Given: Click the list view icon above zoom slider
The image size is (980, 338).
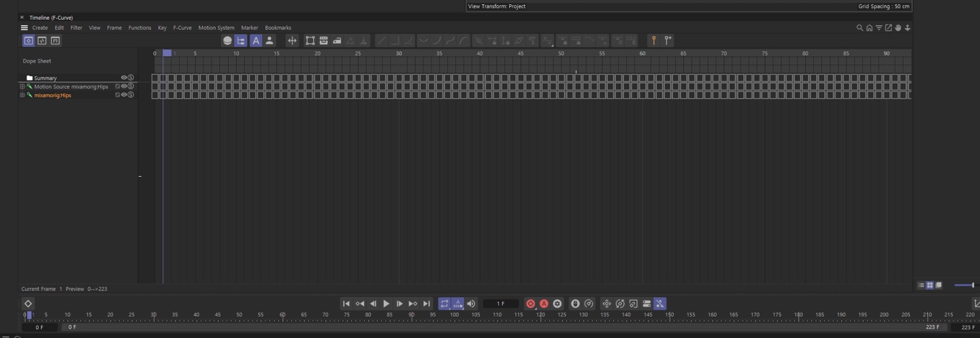Looking at the screenshot, I should pyautogui.click(x=921, y=286).
